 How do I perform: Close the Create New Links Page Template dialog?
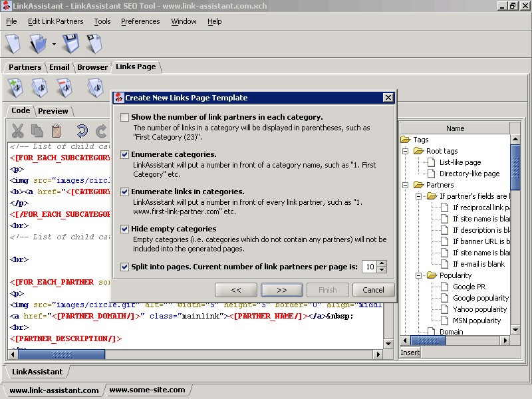pos(388,98)
